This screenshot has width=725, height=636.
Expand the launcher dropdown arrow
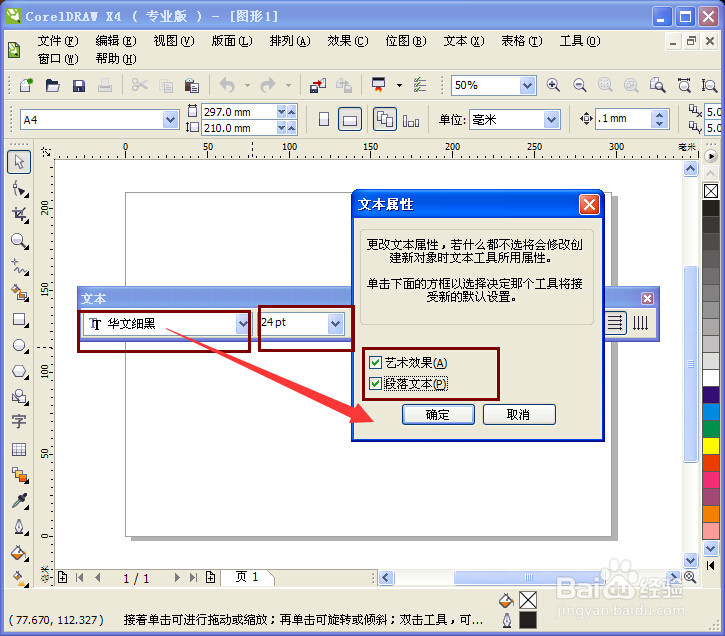[x=399, y=85]
